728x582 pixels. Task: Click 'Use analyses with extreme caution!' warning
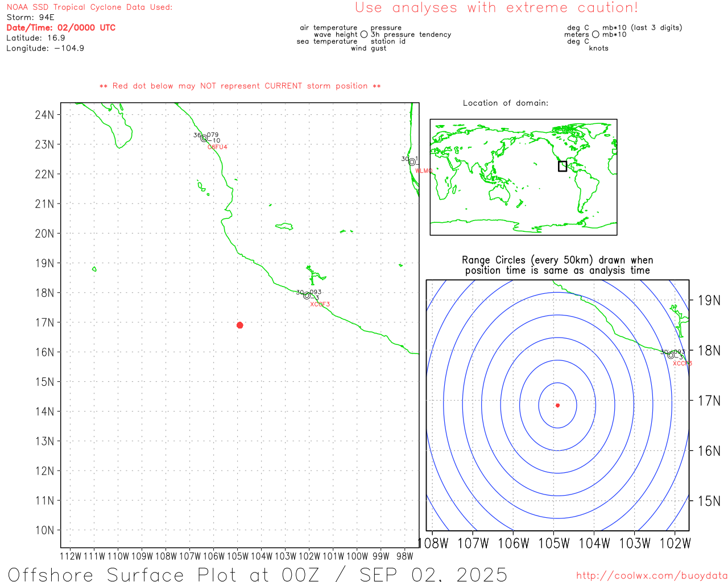(x=497, y=8)
